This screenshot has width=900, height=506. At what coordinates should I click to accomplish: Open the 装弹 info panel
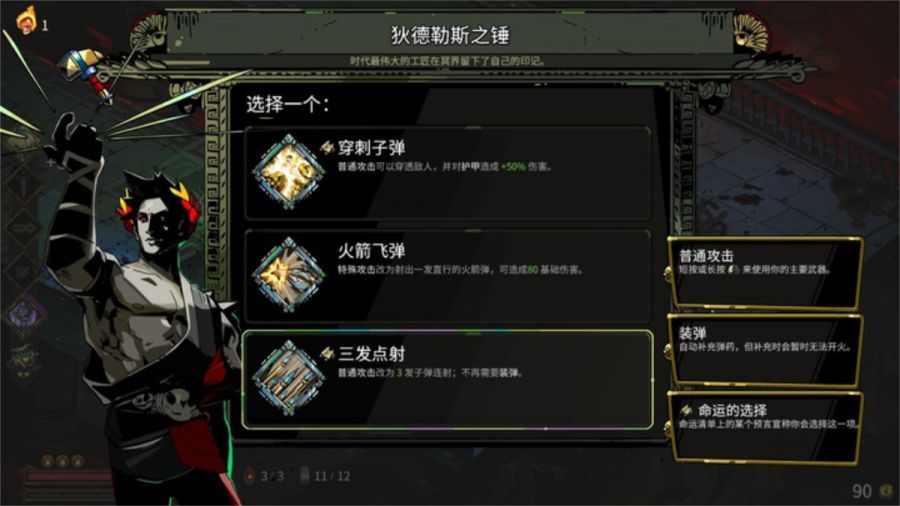click(x=765, y=351)
